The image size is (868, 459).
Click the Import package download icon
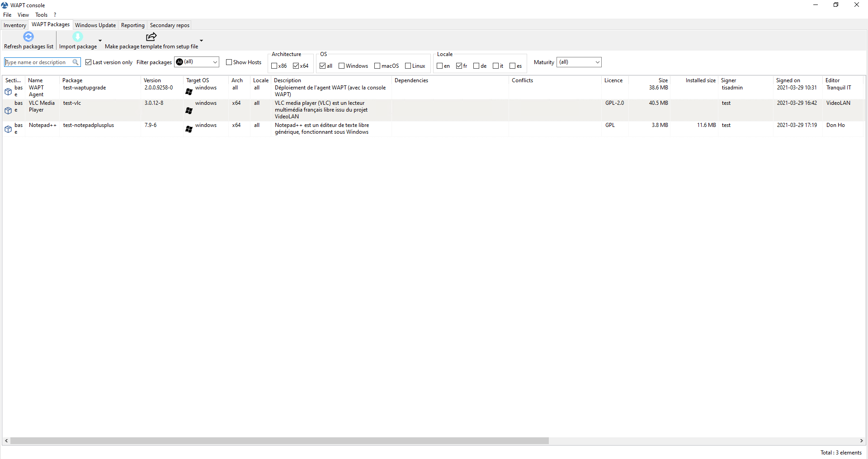point(78,37)
